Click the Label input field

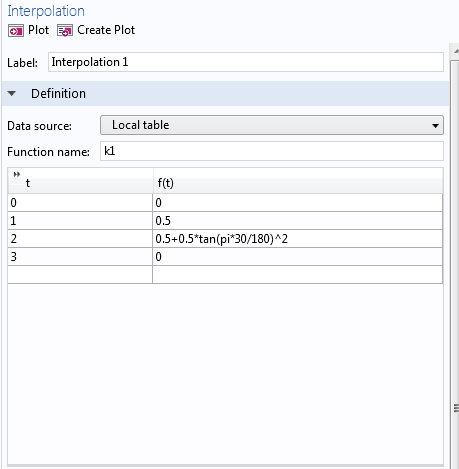tap(246, 62)
